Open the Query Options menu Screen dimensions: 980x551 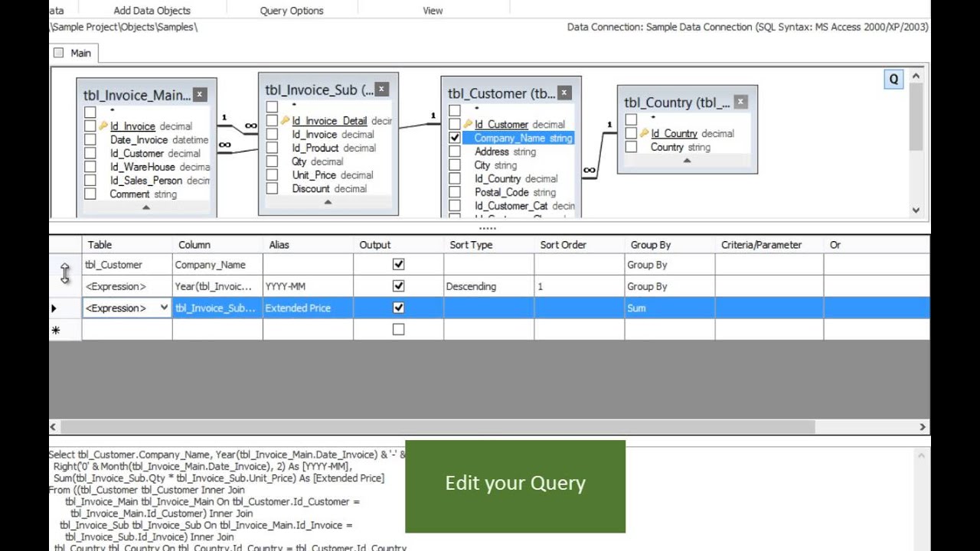[292, 10]
